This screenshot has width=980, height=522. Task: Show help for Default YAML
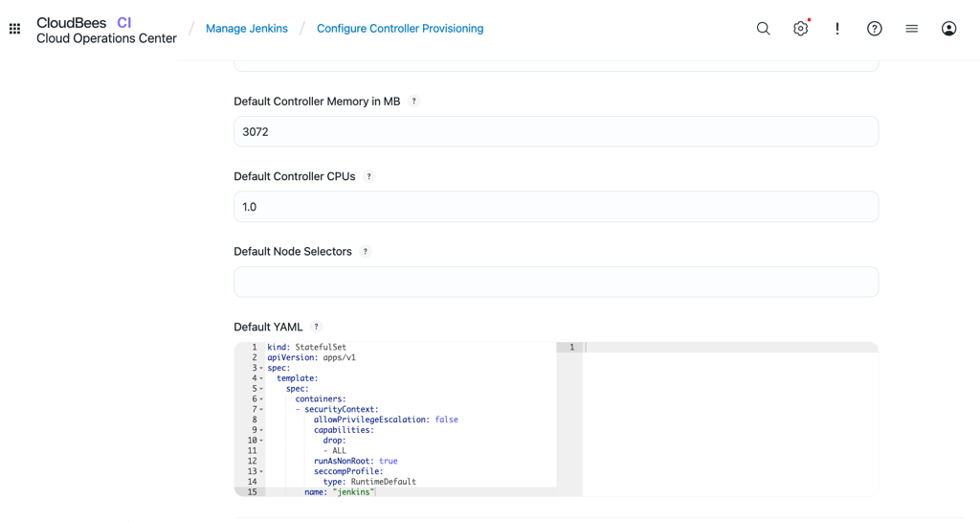click(316, 327)
